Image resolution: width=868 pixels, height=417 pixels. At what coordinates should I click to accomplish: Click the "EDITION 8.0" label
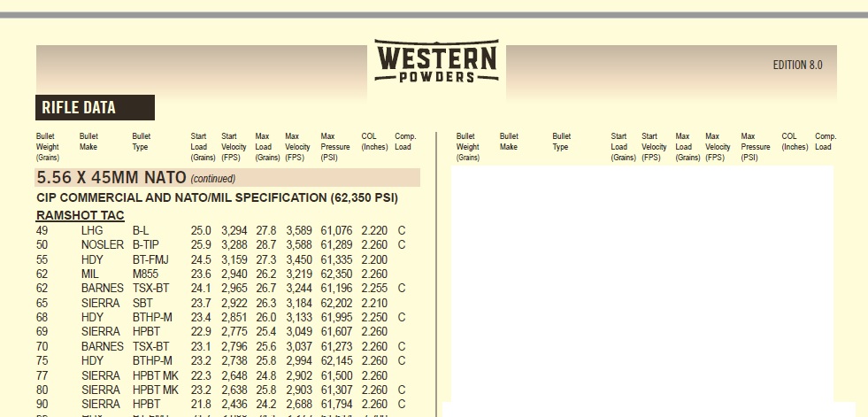tap(797, 65)
